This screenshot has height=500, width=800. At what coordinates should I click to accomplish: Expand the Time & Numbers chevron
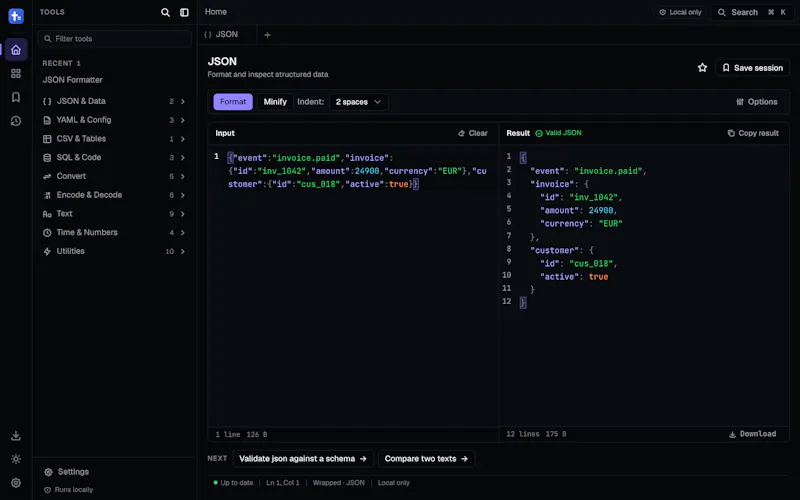tap(183, 233)
